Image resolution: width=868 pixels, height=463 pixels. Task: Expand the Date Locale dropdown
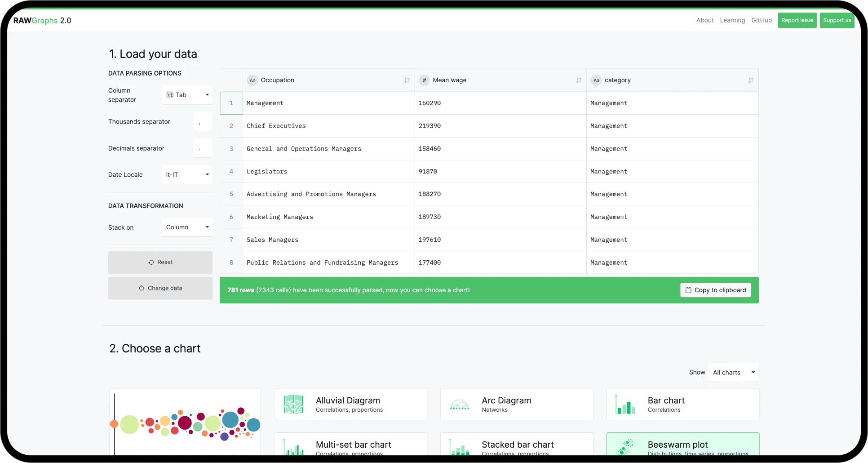click(187, 174)
